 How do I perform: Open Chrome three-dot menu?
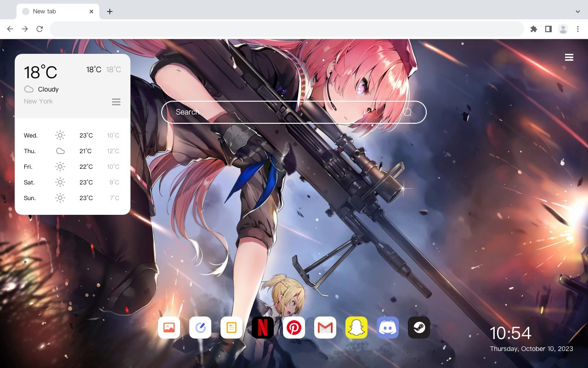click(x=578, y=29)
